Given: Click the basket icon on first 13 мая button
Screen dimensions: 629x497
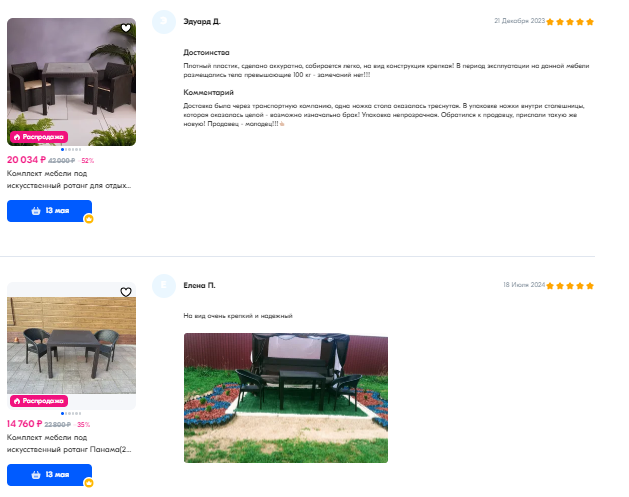Looking at the screenshot, I should tap(36, 211).
